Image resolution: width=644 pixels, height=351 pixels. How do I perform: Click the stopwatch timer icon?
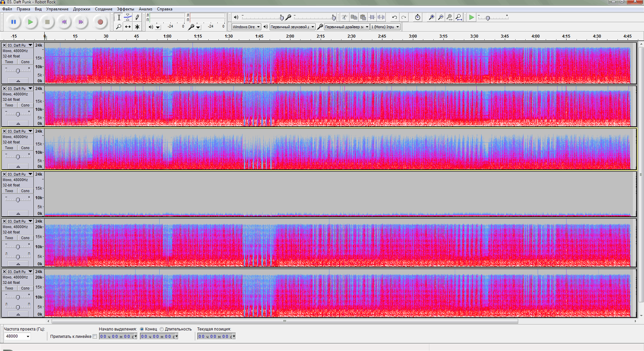(x=418, y=17)
